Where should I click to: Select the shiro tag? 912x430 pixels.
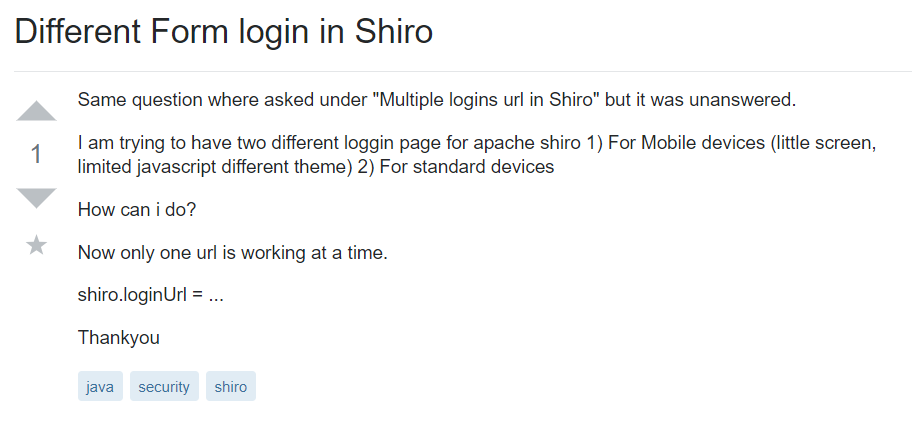[231, 387]
